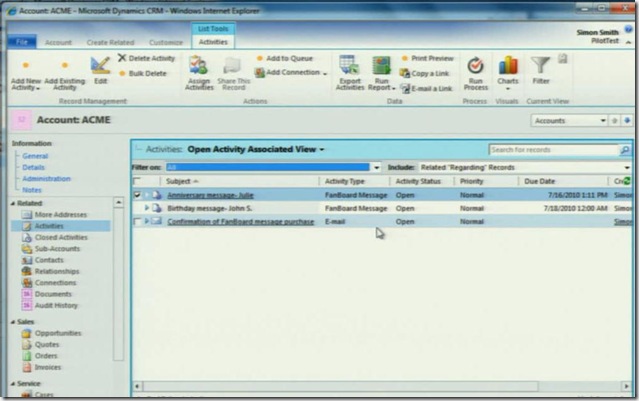
Task: Click Copy a Link in ribbon
Action: pos(424,73)
